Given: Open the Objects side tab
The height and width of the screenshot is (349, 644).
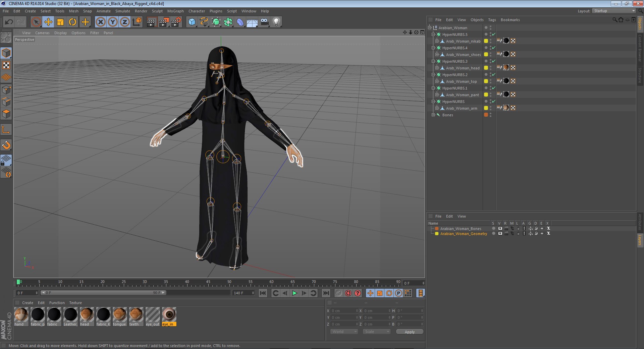Looking at the screenshot, I should (640, 24).
